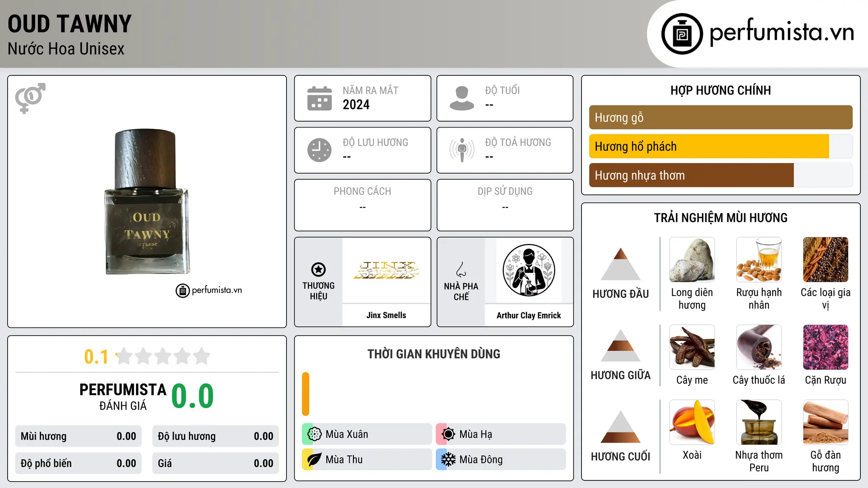Screen dimensions: 868x488
Task: Click the five-star rating row
Action: pyautogui.click(x=163, y=356)
